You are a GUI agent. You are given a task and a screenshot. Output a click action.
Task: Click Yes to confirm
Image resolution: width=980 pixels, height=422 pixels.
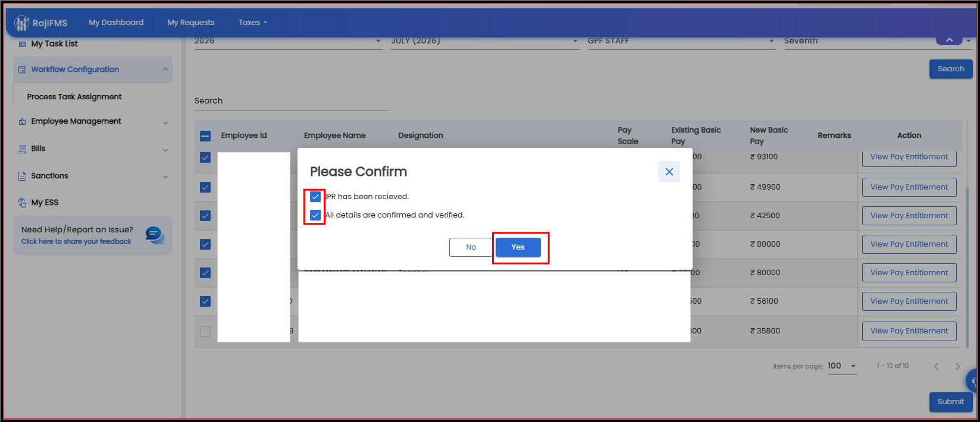click(x=518, y=247)
